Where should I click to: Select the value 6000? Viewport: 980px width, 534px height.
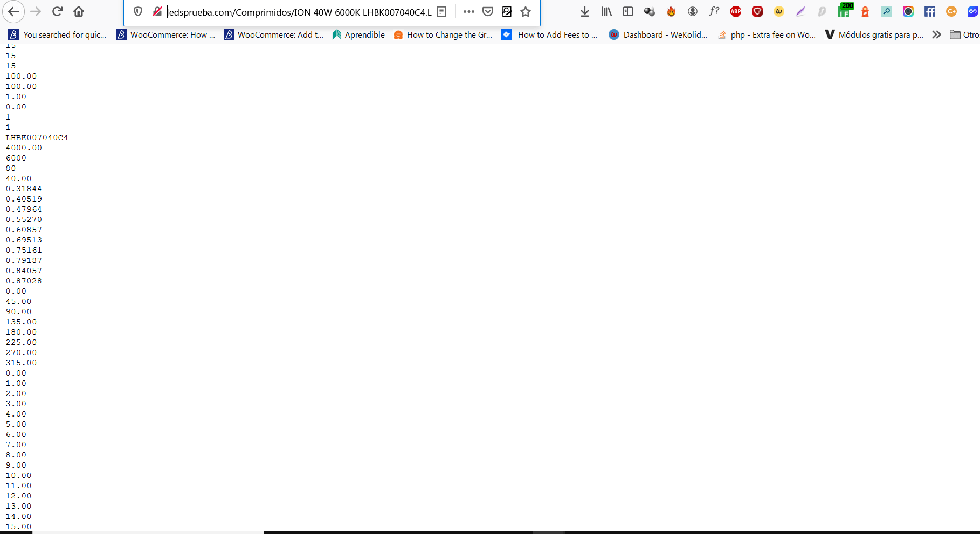16,158
